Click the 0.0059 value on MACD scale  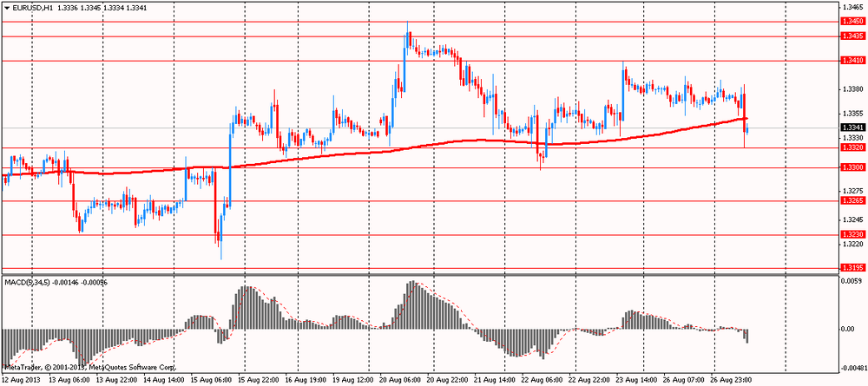852,281
